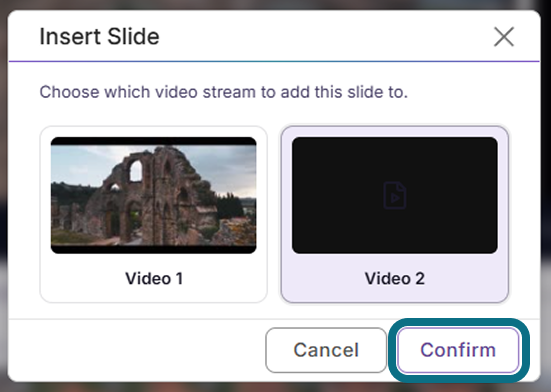This screenshot has width=551, height=392.
Task: Cancel inserting the slide
Action: tap(326, 350)
